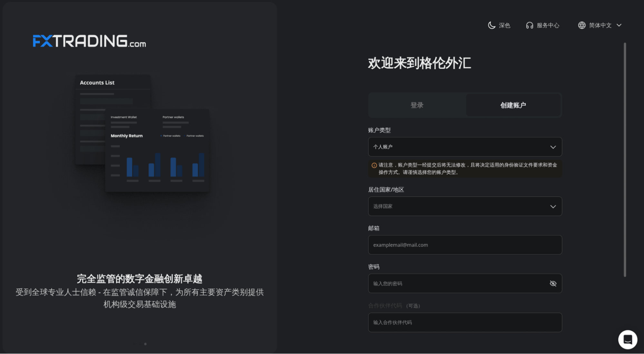Click the form's vertical scrollbar

(x=625, y=160)
